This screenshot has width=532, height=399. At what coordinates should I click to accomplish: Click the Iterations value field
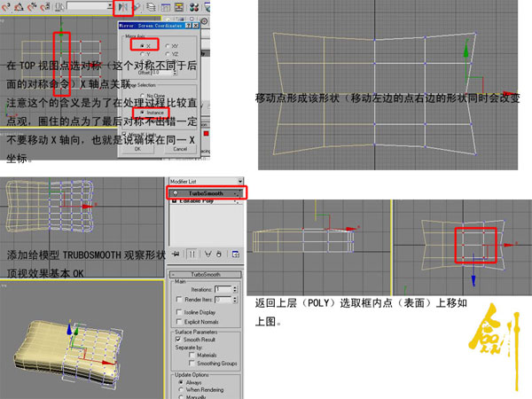point(223,289)
